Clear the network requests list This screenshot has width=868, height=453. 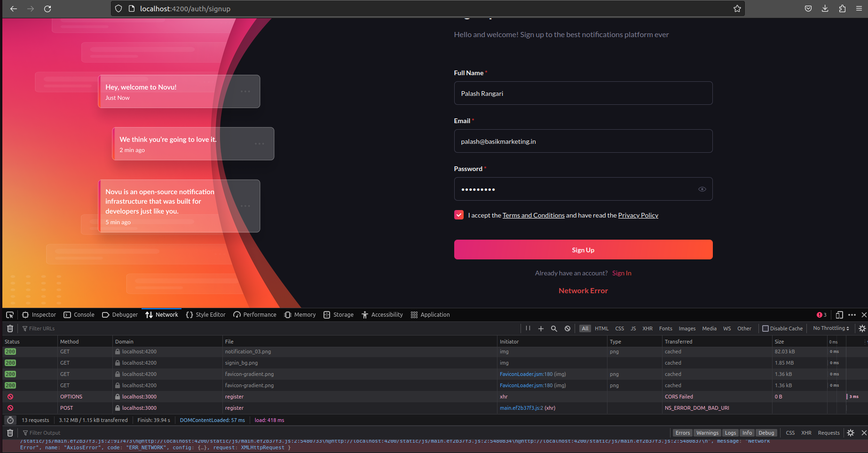(x=10, y=328)
